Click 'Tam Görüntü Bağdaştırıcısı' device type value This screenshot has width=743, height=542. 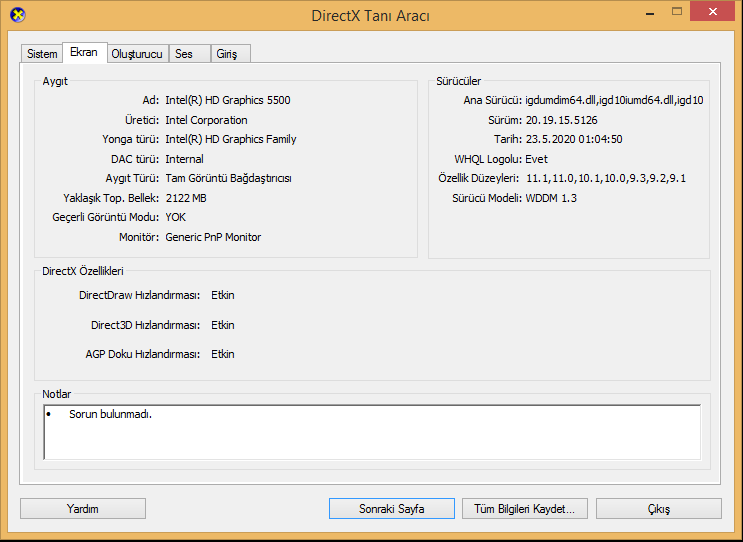(228, 179)
